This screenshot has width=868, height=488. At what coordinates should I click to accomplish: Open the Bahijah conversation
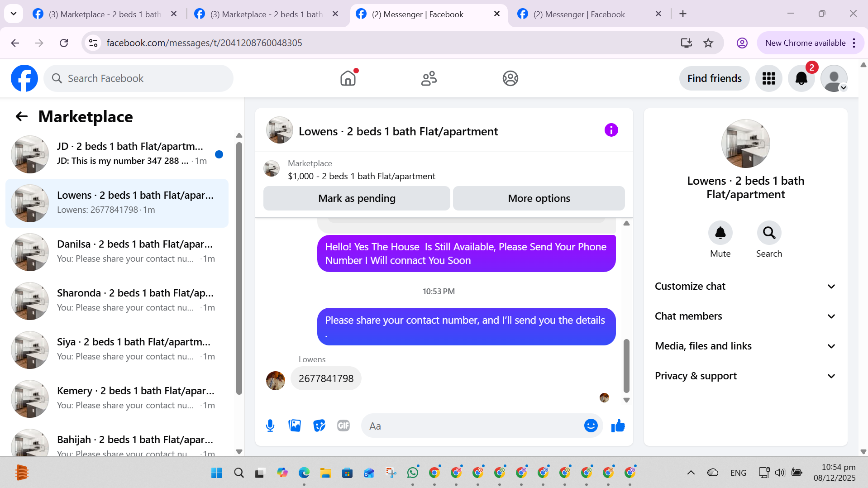117,441
